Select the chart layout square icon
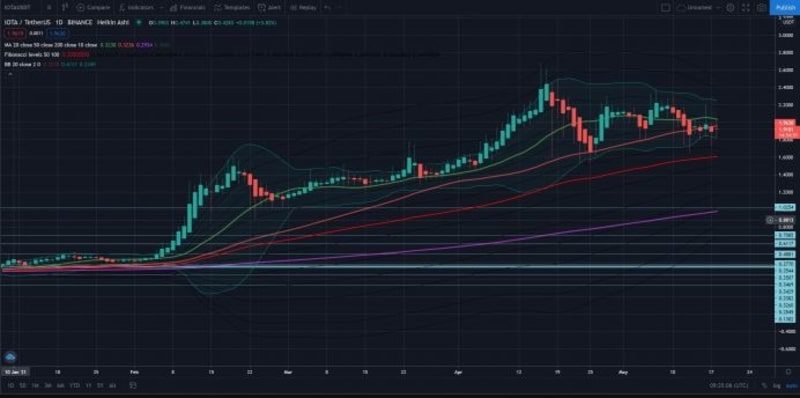 (665, 8)
